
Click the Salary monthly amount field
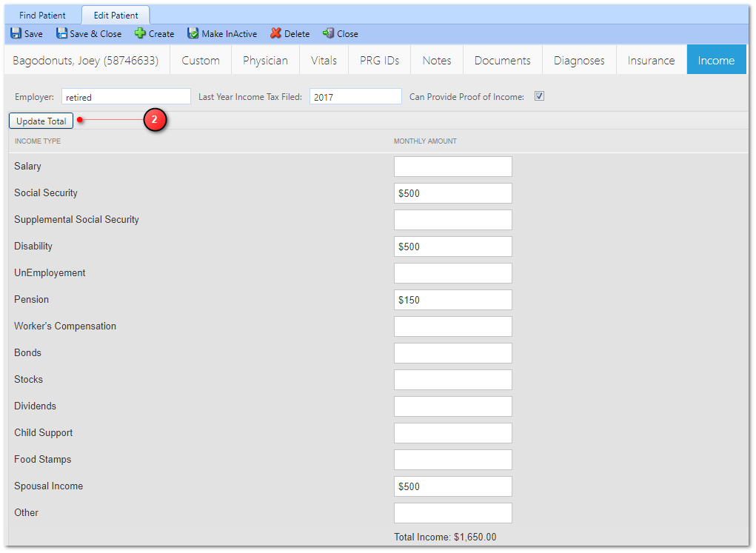tap(452, 167)
